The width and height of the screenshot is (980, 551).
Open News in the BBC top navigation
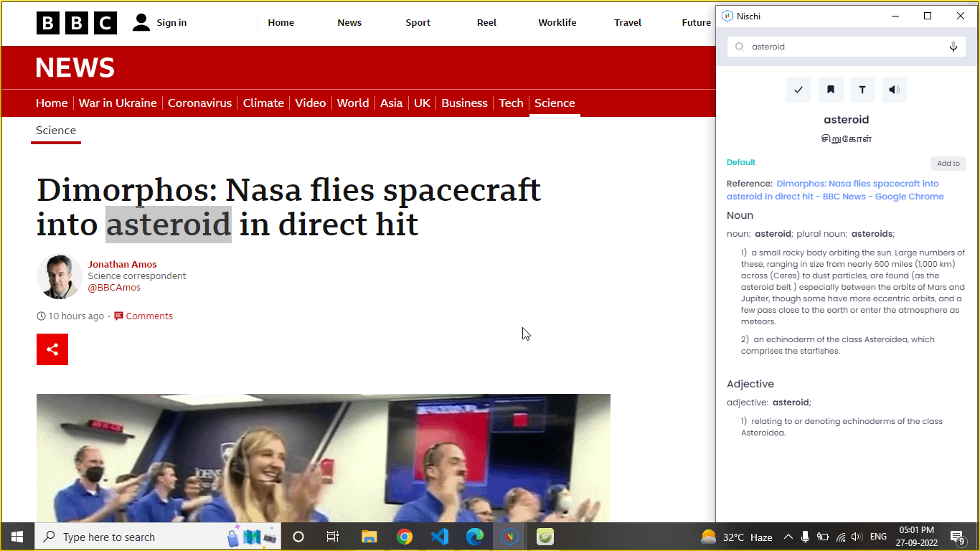[x=349, y=23]
